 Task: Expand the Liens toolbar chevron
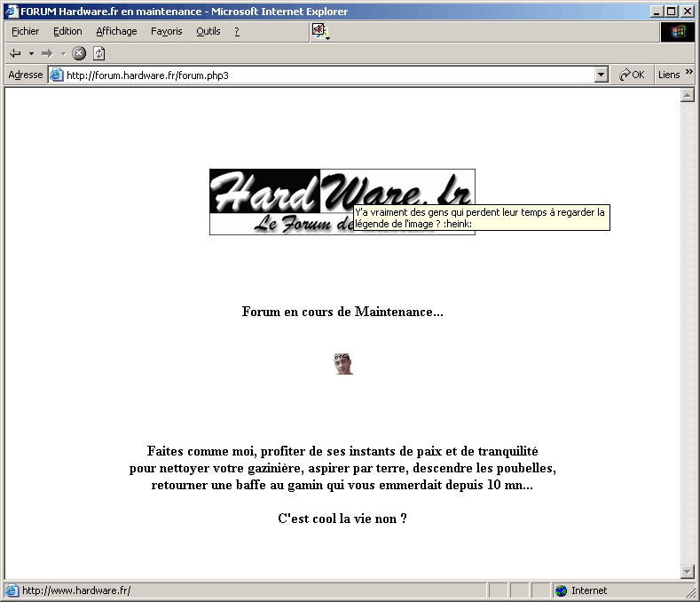(x=689, y=74)
